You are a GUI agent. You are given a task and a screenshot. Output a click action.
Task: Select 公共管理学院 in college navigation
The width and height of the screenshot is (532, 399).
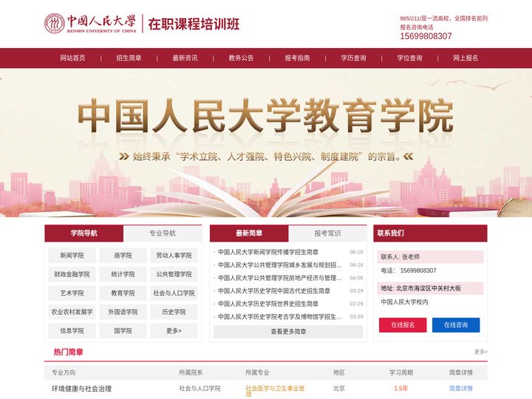point(174,274)
